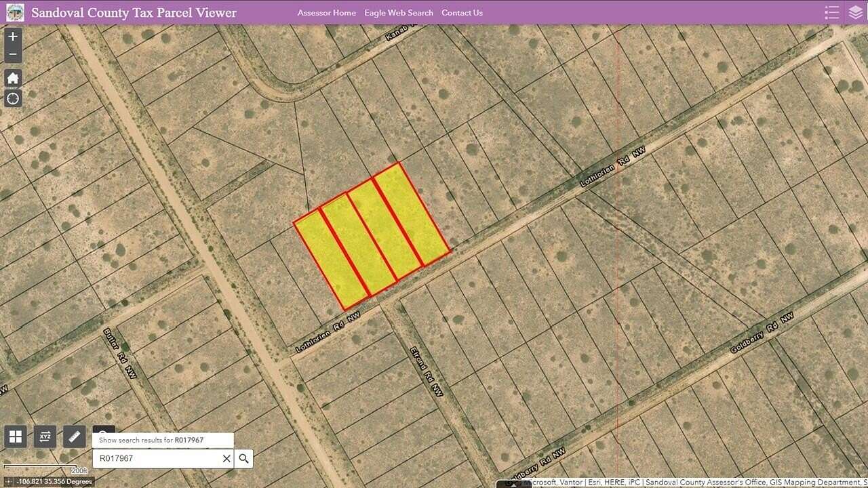This screenshot has width=868, height=488.
Task: Click the -106.821 35.356 Degrees coordinate readout
Action: (54, 482)
